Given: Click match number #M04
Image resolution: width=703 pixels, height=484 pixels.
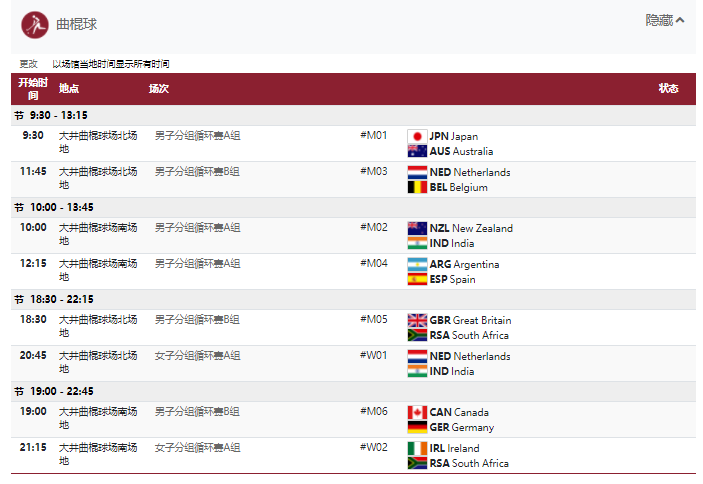Looking at the screenshot, I should [x=373, y=264].
